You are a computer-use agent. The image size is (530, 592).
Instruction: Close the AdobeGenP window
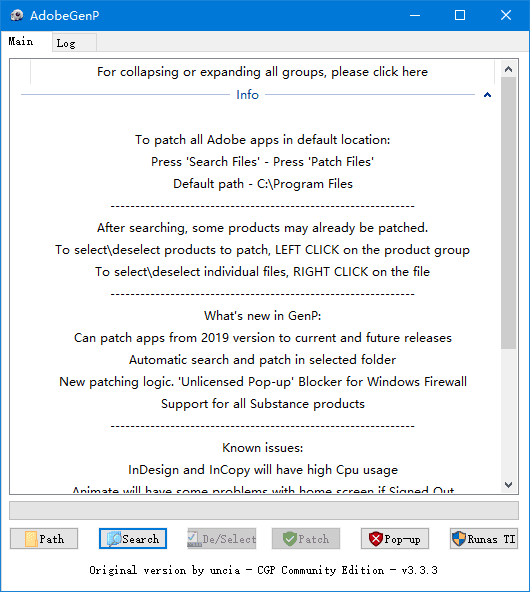[506, 15]
